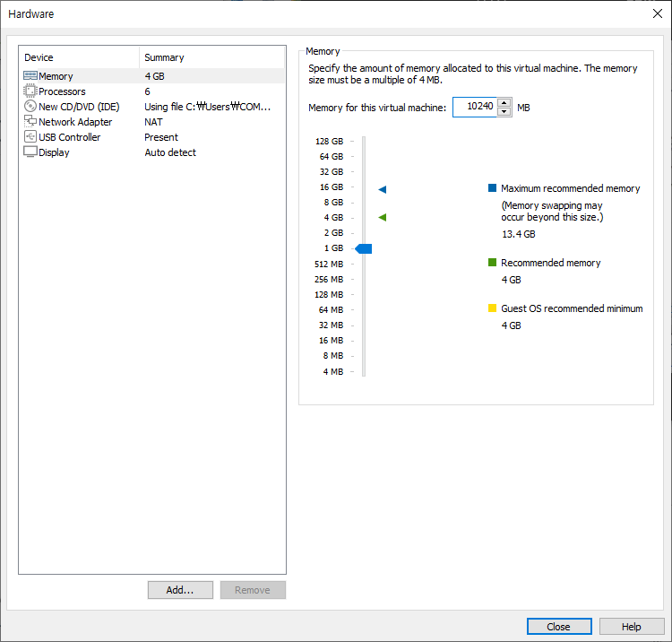The width and height of the screenshot is (672, 642).
Task: Click the 1 GB slider label
Action: (x=334, y=247)
